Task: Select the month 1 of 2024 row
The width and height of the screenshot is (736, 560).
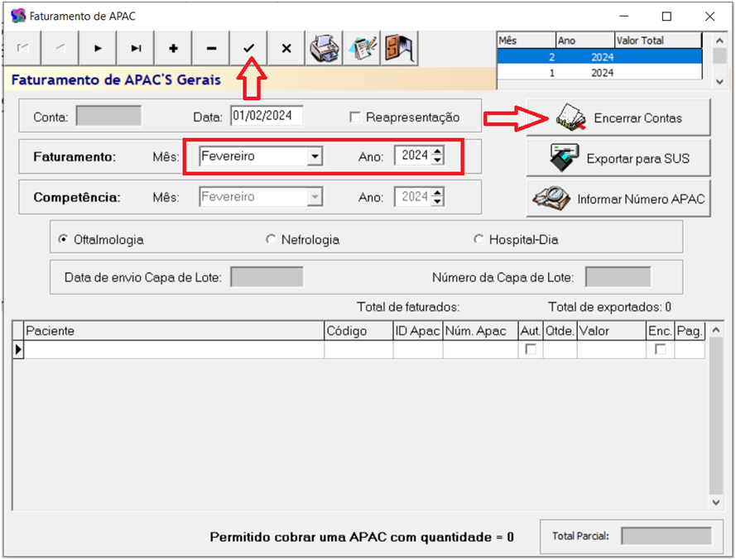Action: click(x=599, y=73)
